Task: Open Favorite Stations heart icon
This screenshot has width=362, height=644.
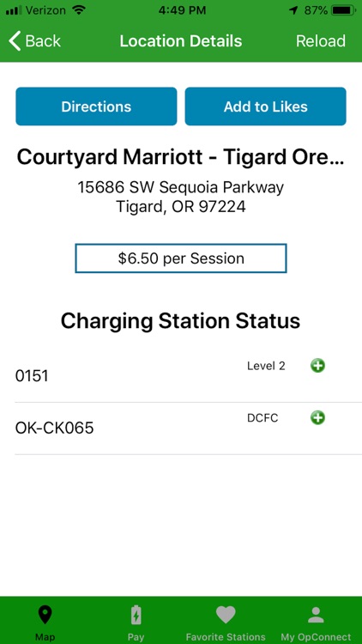Action: coord(226,615)
